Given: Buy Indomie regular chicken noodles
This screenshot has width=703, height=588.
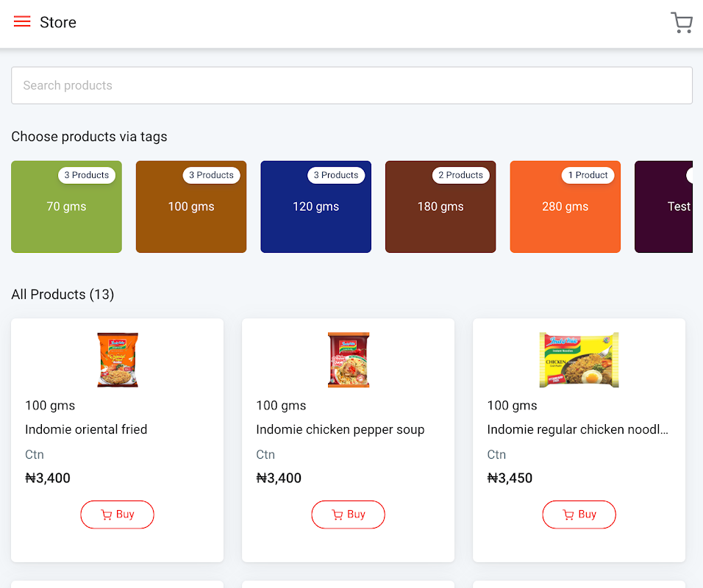Looking at the screenshot, I should click(579, 514).
